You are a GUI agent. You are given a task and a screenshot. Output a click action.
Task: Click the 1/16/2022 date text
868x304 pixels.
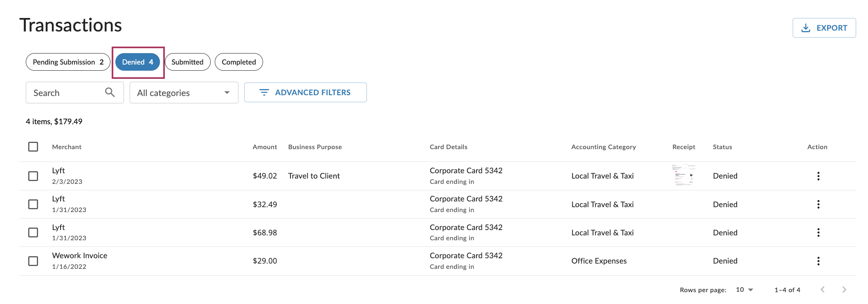pyautogui.click(x=69, y=267)
